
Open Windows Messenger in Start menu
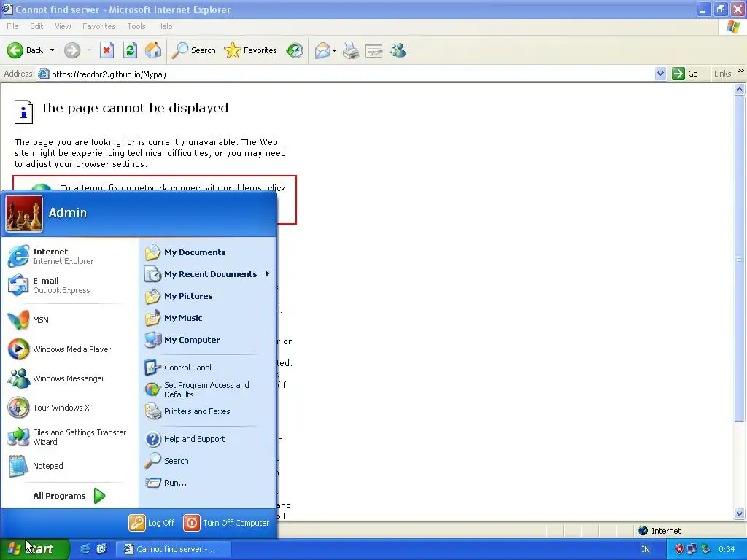point(69,378)
